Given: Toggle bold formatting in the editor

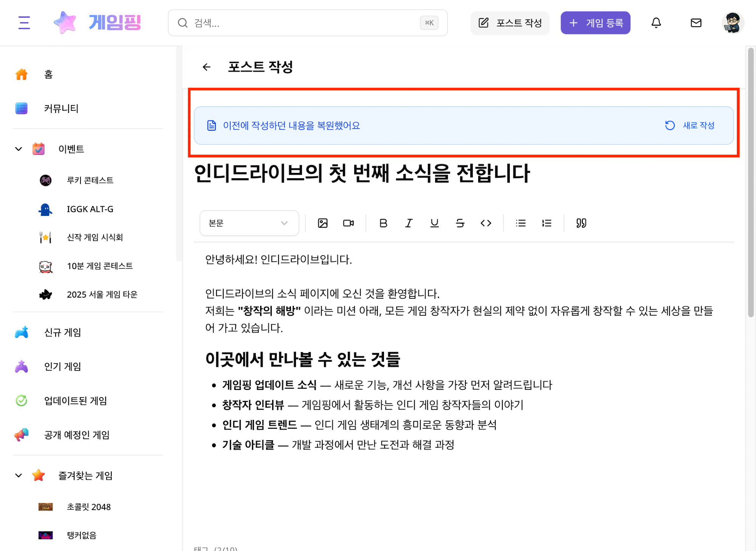Looking at the screenshot, I should [383, 223].
